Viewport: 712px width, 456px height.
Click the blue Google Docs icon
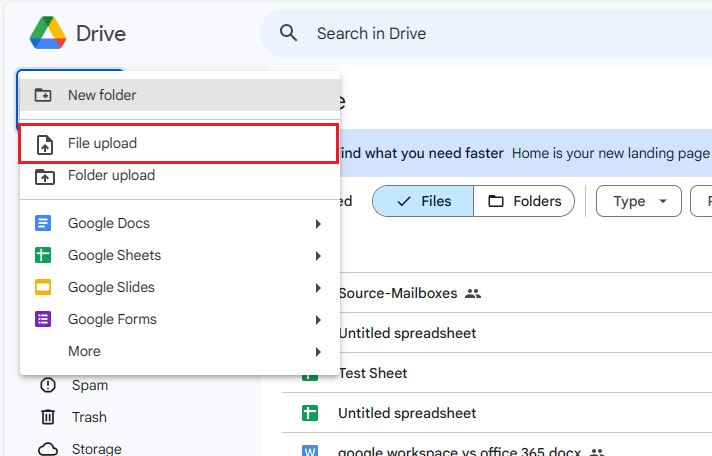43,223
